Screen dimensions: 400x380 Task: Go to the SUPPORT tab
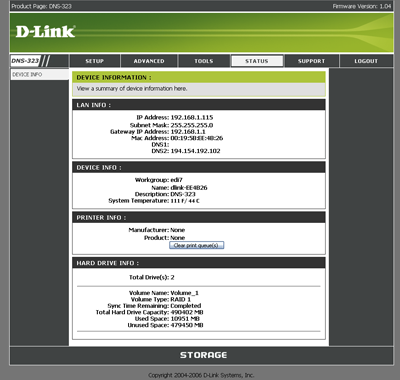tap(311, 61)
